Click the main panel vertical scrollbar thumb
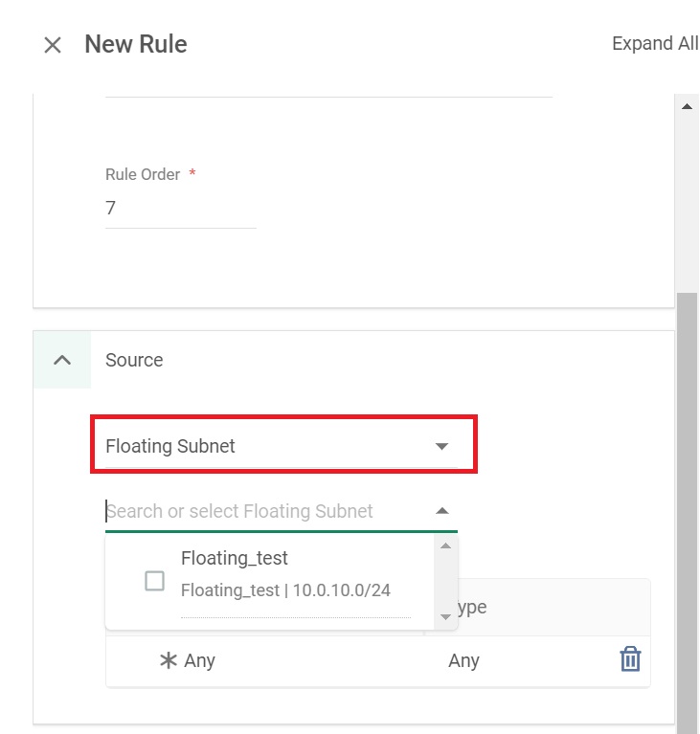Screen dimensions: 700x734 click(687, 513)
